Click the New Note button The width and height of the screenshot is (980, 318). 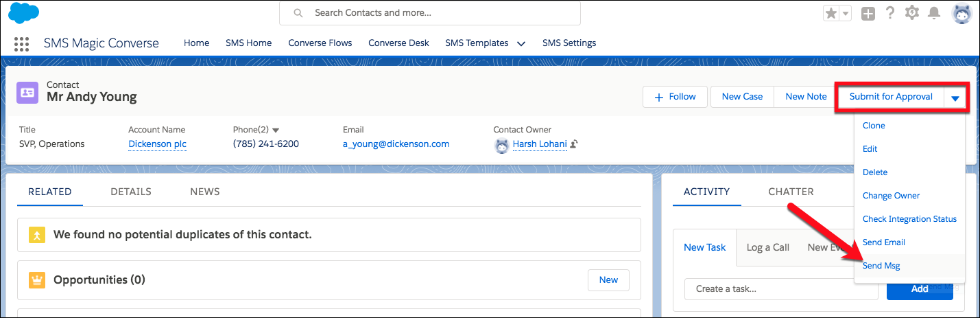806,97
